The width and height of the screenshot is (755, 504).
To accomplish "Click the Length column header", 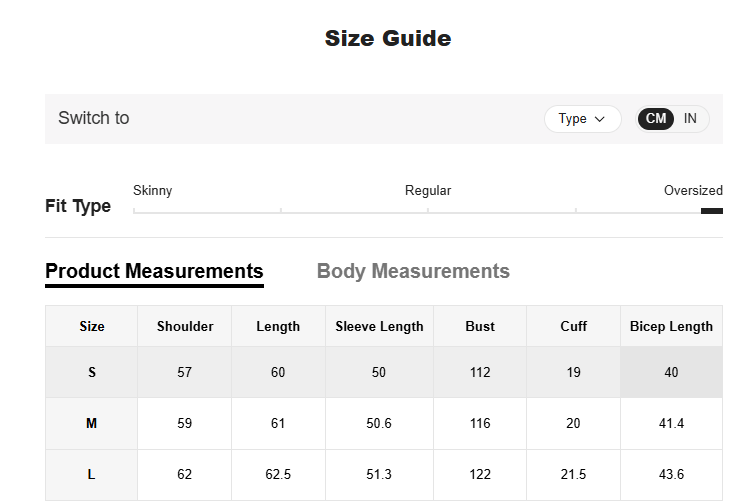I will 278,326.
